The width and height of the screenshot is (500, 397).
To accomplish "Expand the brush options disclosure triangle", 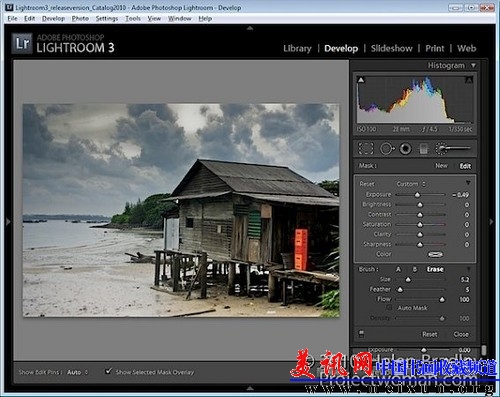I will (468, 269).
